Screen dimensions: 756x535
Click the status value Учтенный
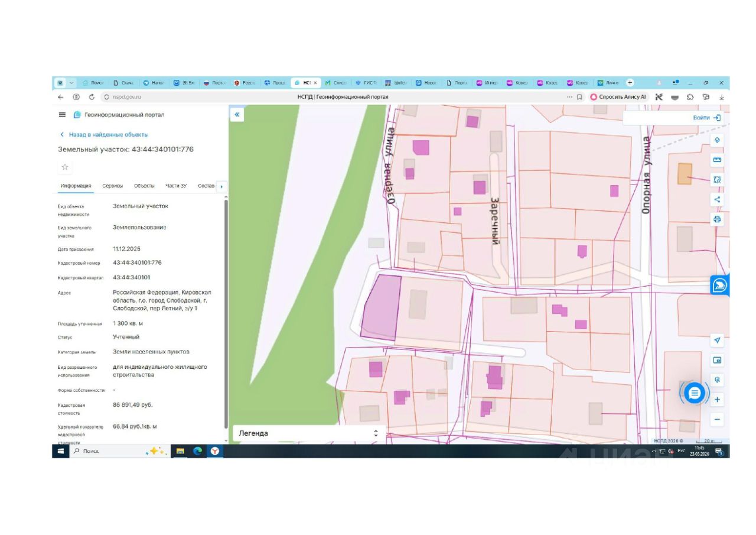[x=126, y=337]
